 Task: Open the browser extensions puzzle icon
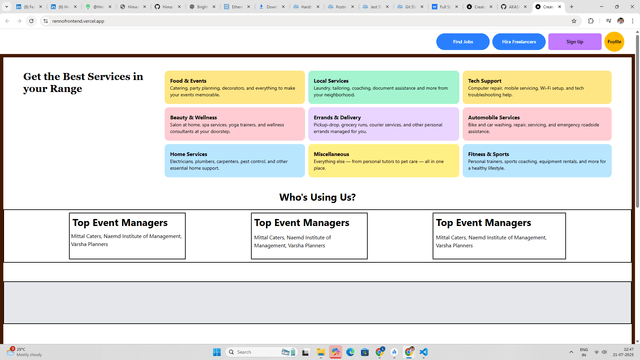[591, 21]
